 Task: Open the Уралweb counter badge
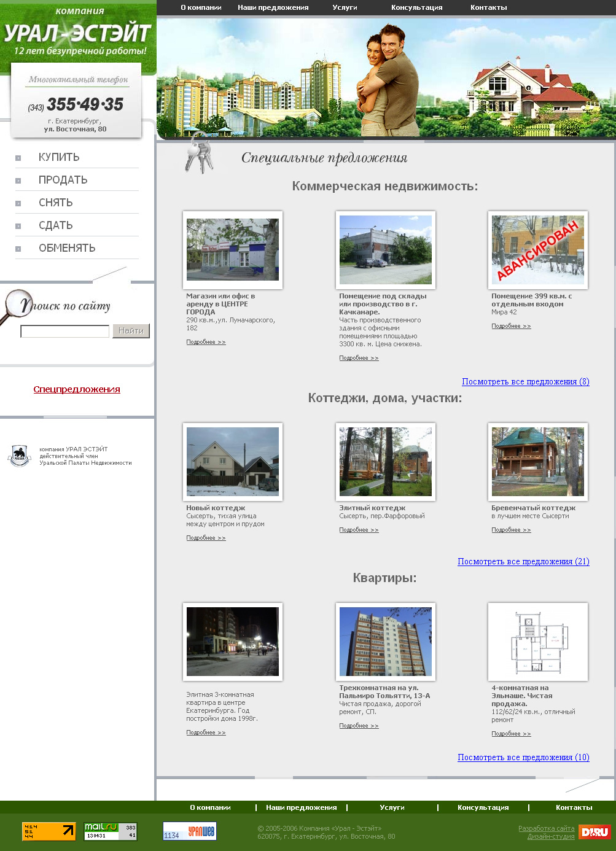190,831
